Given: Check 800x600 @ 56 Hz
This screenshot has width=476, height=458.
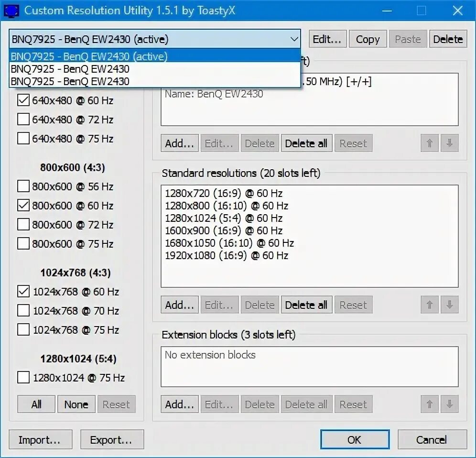Looking at the screenshot, I should (x=23, y=186).
